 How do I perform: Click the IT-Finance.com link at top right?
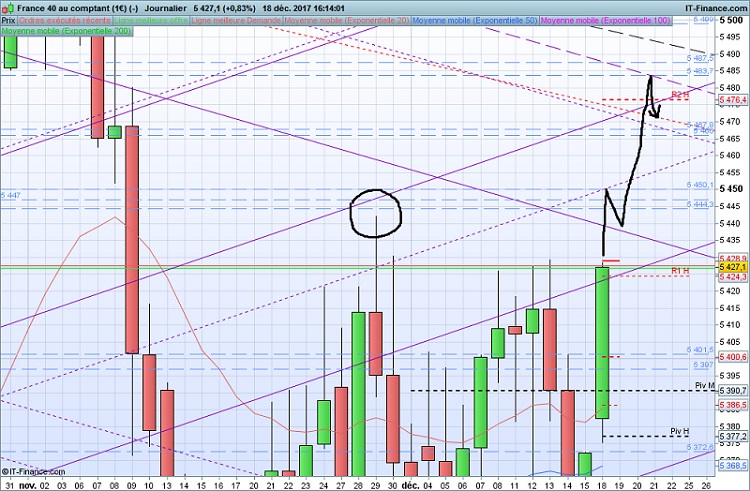tap(716, 8)
